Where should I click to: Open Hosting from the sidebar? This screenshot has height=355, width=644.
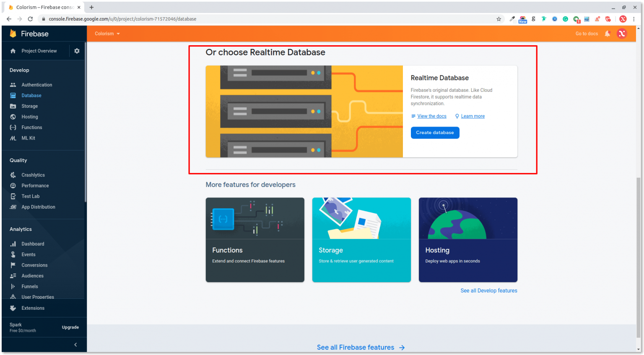tap(29, 117)
